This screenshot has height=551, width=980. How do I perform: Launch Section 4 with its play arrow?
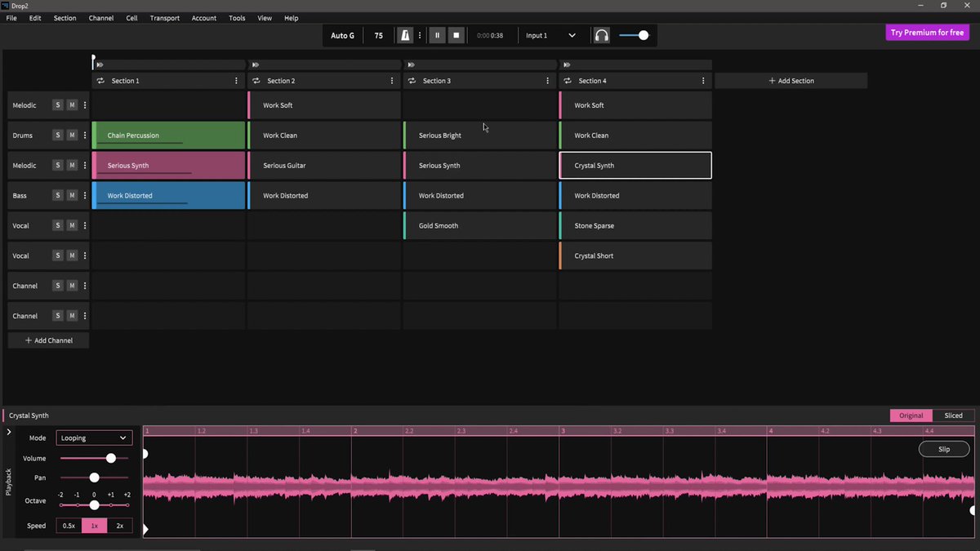tap(567, 64)
